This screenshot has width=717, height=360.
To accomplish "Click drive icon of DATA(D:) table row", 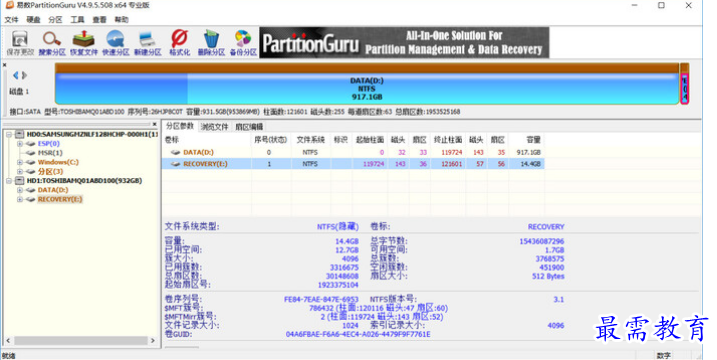I will (x=175, y=152).
